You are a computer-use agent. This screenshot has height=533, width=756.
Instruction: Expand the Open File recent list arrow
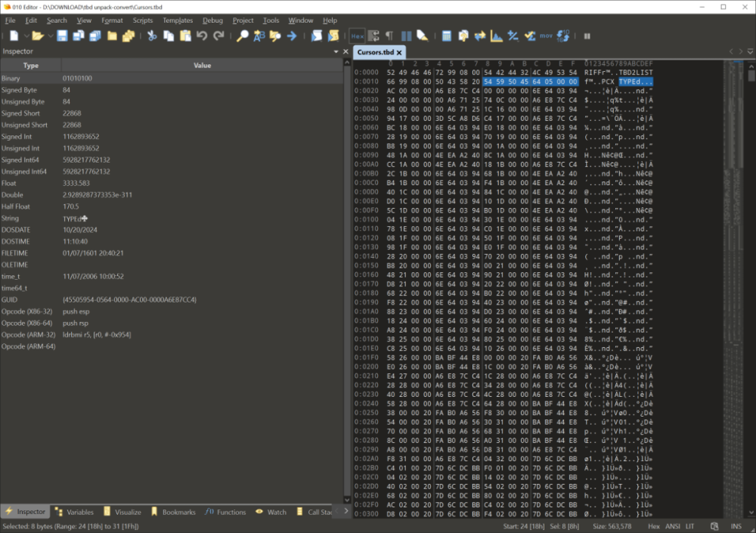pyautogui.click(x=50, y=36)
